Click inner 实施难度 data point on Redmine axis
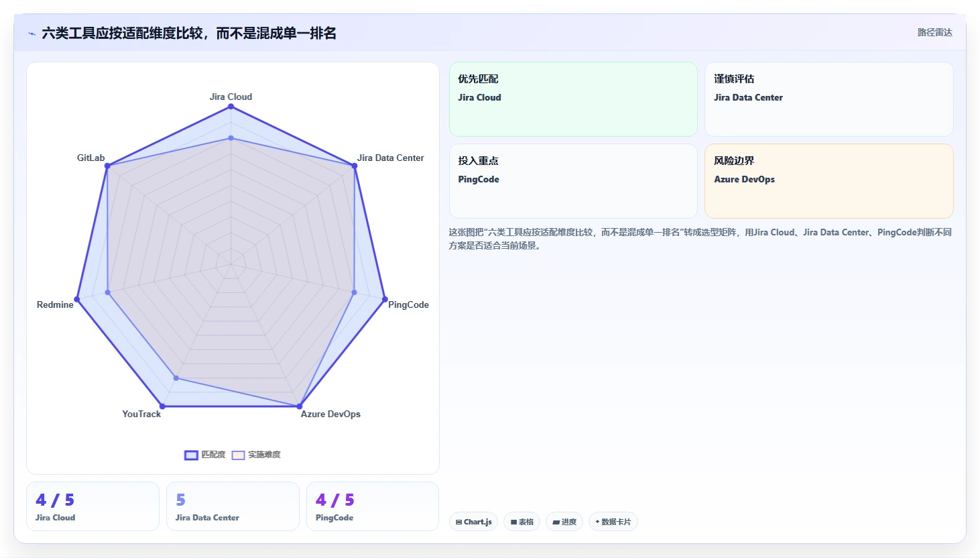 tap(107, 292)
